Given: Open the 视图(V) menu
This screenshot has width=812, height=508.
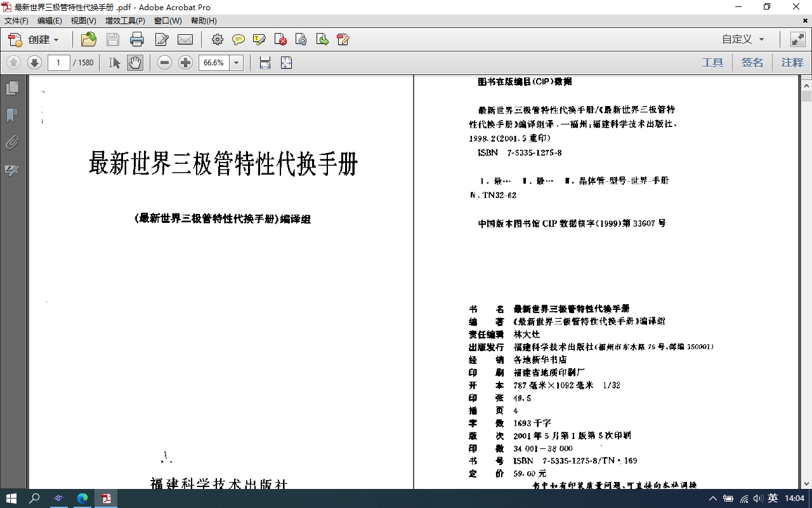Looking at the screenshot, I should click(83, 21).
